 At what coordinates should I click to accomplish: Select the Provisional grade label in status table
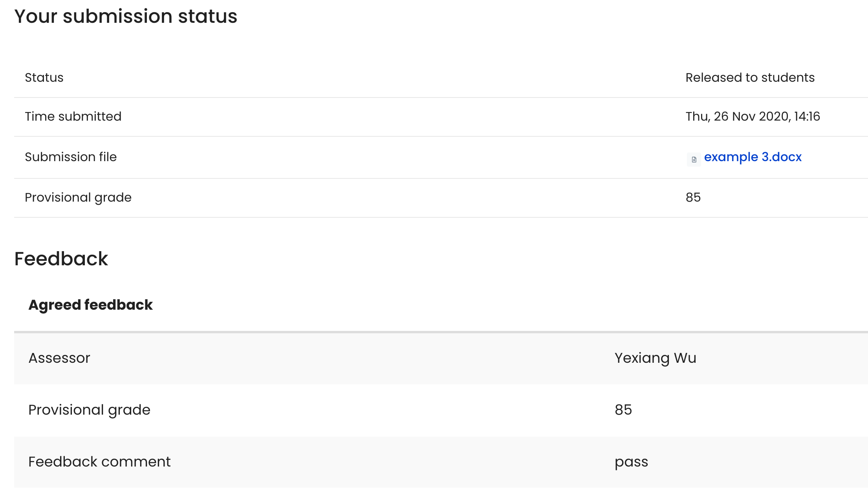pyautogui.click(x=78, y=197)
